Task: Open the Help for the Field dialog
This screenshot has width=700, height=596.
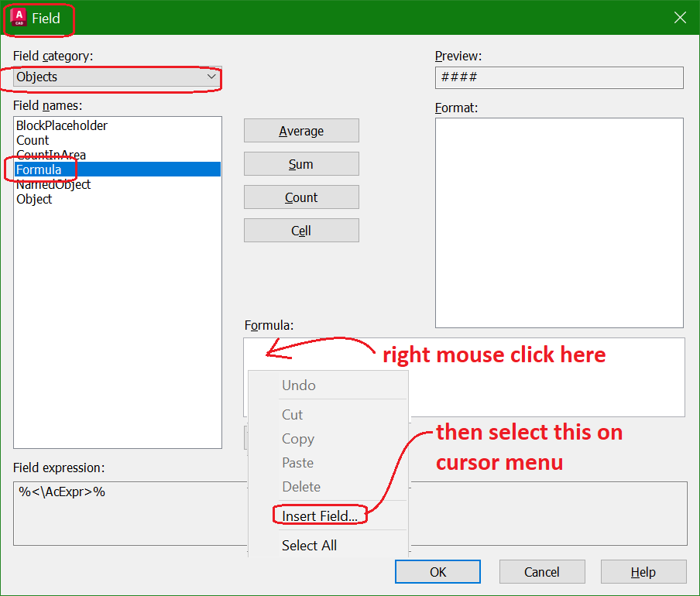Action: point(643,571)
